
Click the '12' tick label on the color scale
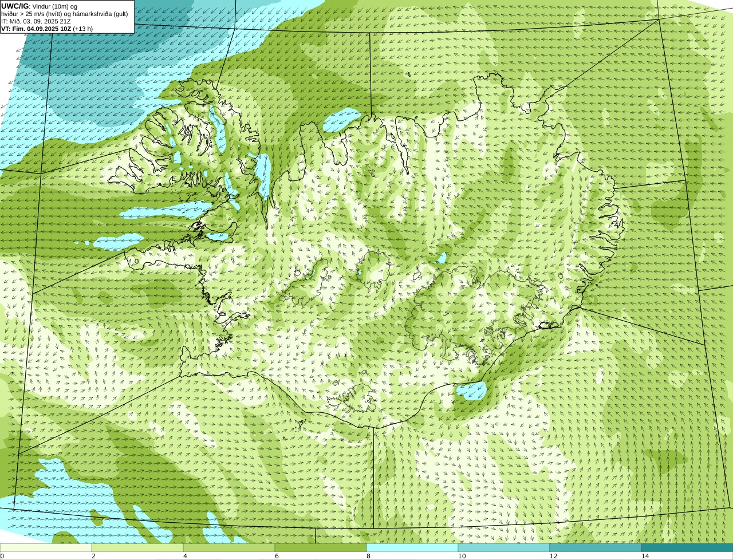[553, 556]
